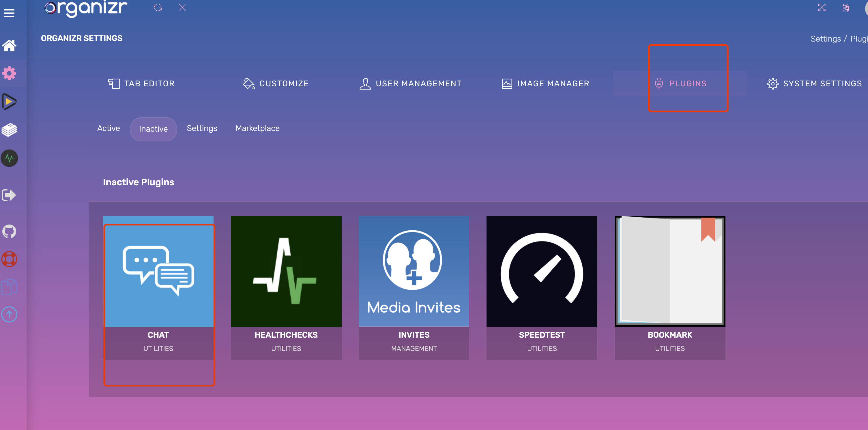Viewport: 868px width, 430px height.
Task: Select the Marketplace sub-tab
Action: [x=257, y=128]
